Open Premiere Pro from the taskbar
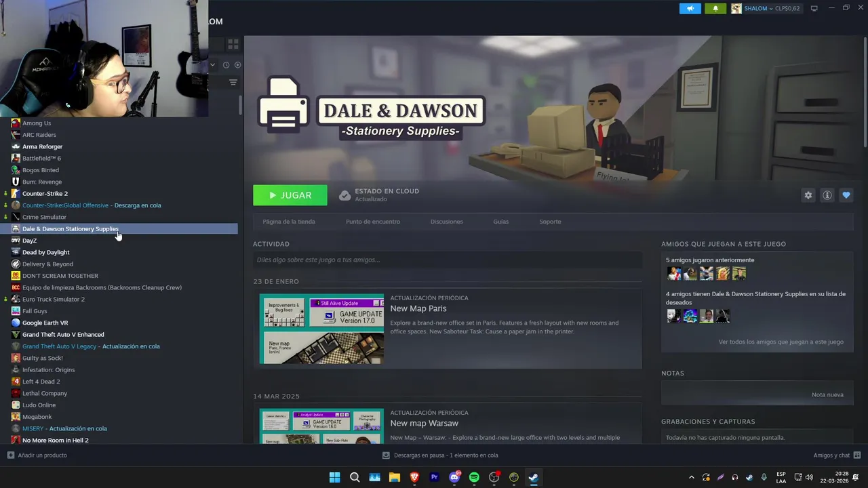 point(434,477)
